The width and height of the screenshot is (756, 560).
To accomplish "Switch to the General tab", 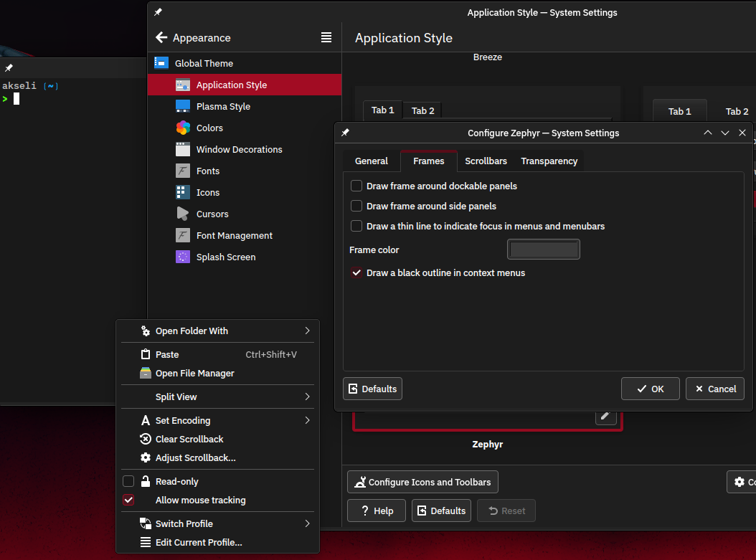I will (x=372, y=161).
